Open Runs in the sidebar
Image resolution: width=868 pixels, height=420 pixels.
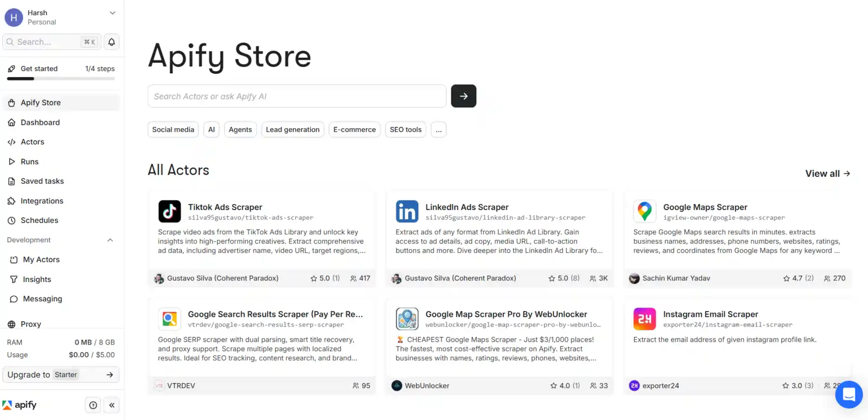62,162
